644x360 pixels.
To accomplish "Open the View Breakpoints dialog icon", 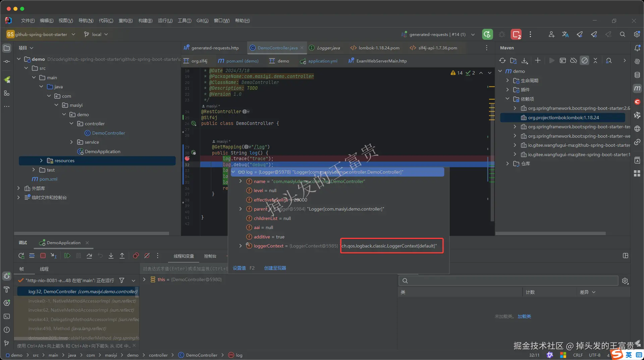I will coord(136,256).
